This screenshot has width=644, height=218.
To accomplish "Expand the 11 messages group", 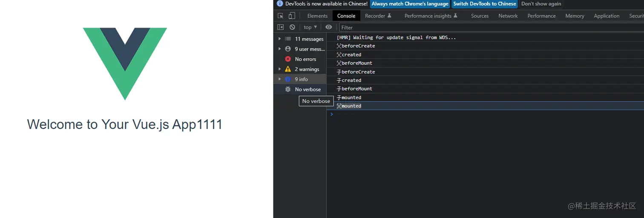I will point(279,39).
